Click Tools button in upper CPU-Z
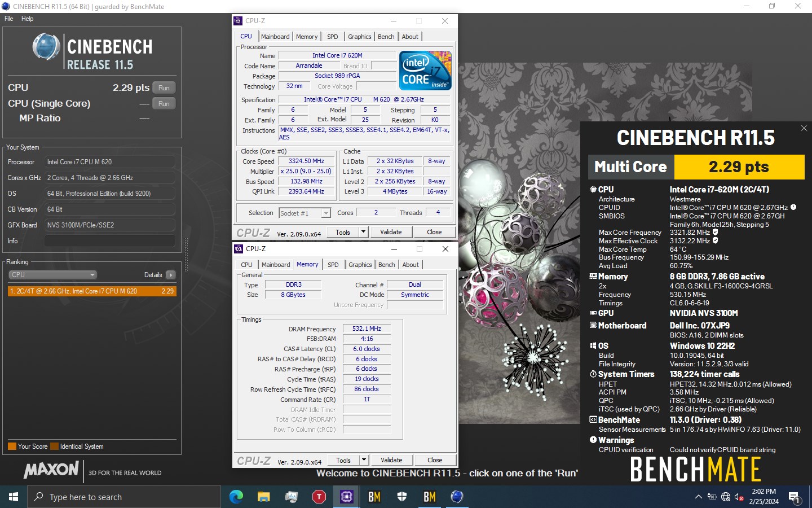Screen dimensions: 812x508 (343, 232)
